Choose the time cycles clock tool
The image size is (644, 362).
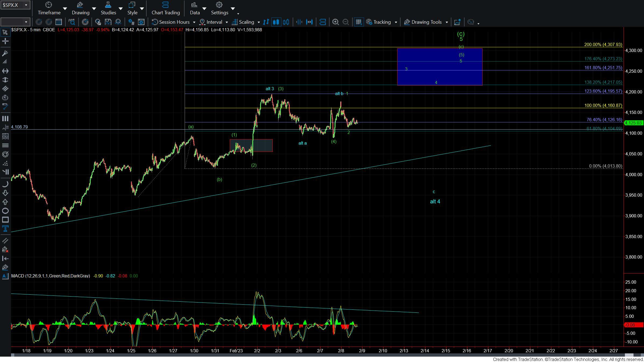pos(5,98)
